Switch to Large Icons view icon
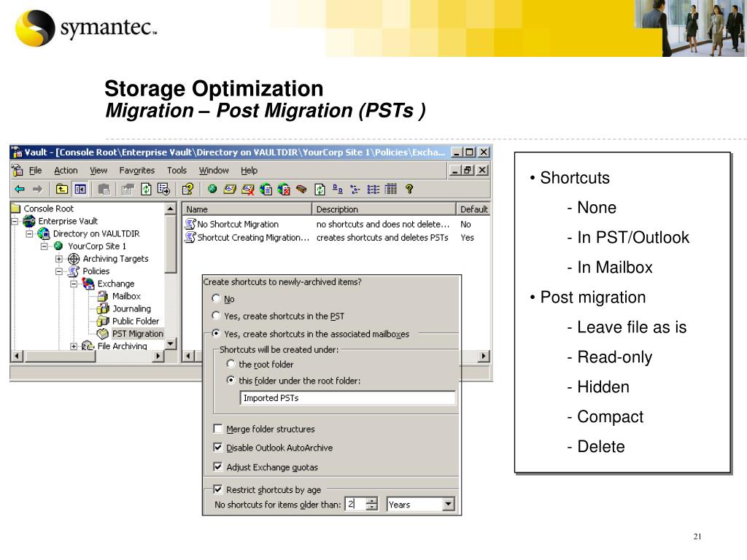The width and height of the screenshot is (747, 560). [337, 189]
